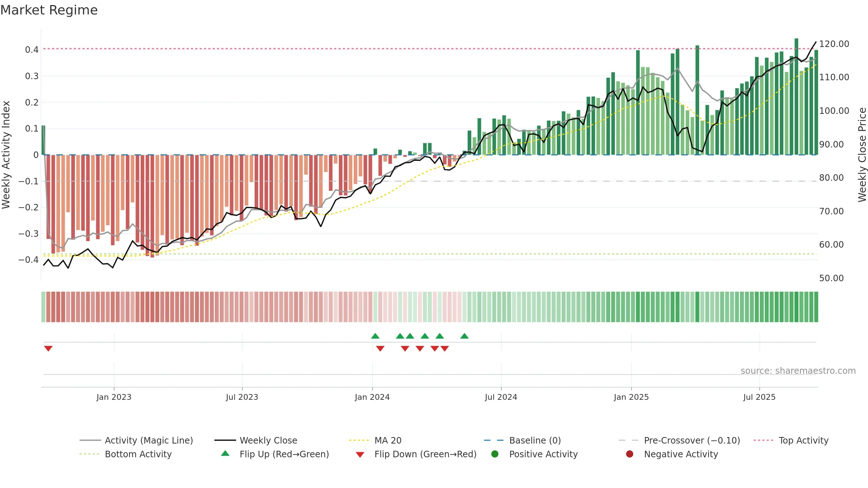Image resolution: width=868 pixels, height=488 pixels.
Task: Click the Weekly Close Price axis title
Action: coord(862,155)
